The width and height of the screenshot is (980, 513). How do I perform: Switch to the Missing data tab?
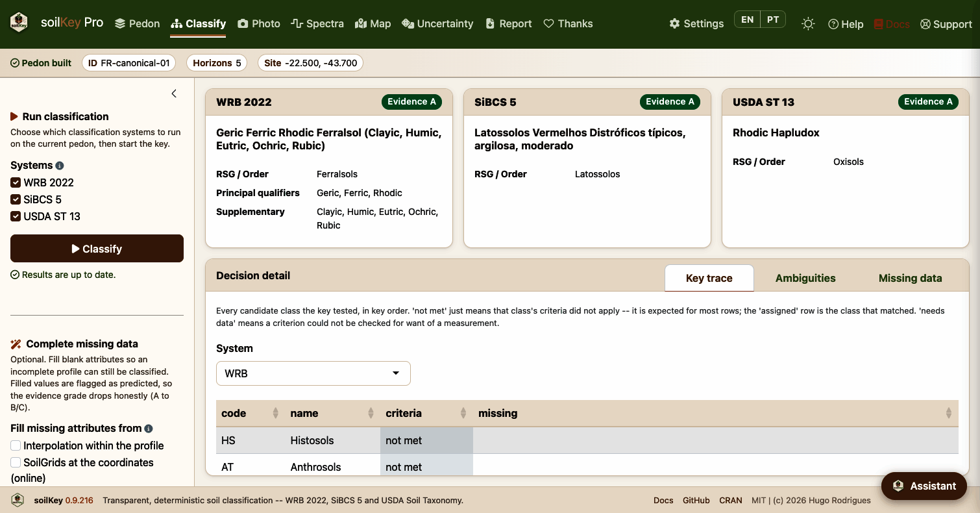[910, 278]
